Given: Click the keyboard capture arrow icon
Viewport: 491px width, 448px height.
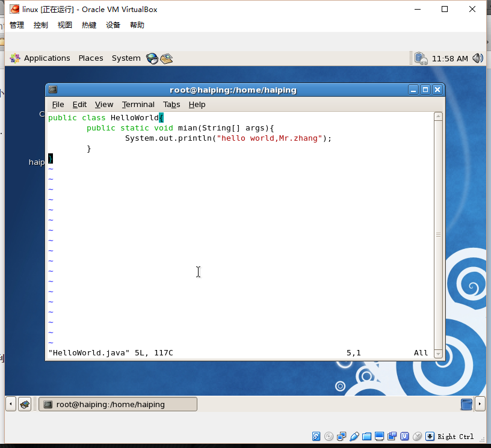Looking at the screenshot, I should 430,437.
